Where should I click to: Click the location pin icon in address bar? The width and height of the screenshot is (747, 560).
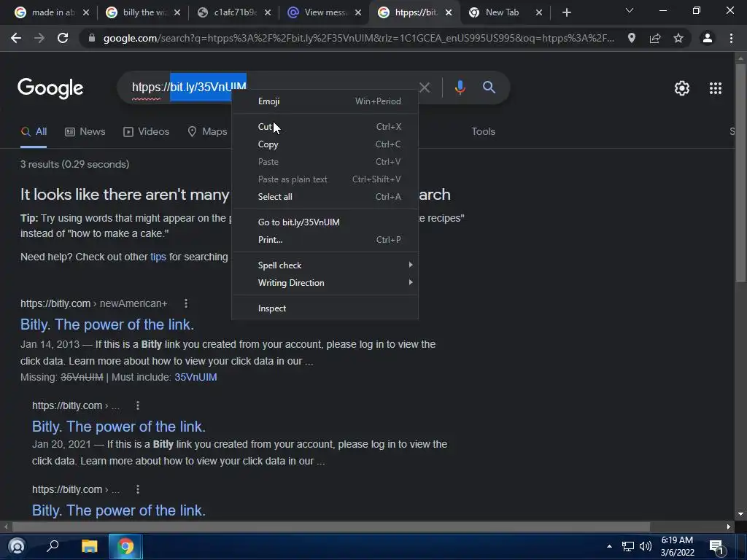pyautogui.click(x=632, y=38)
